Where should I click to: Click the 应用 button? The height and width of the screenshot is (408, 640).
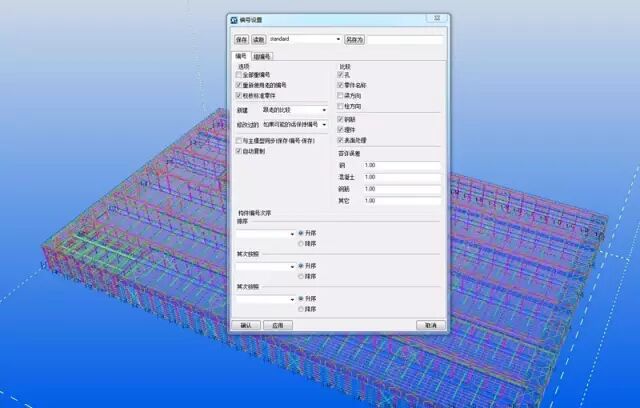tap(278, 325)
